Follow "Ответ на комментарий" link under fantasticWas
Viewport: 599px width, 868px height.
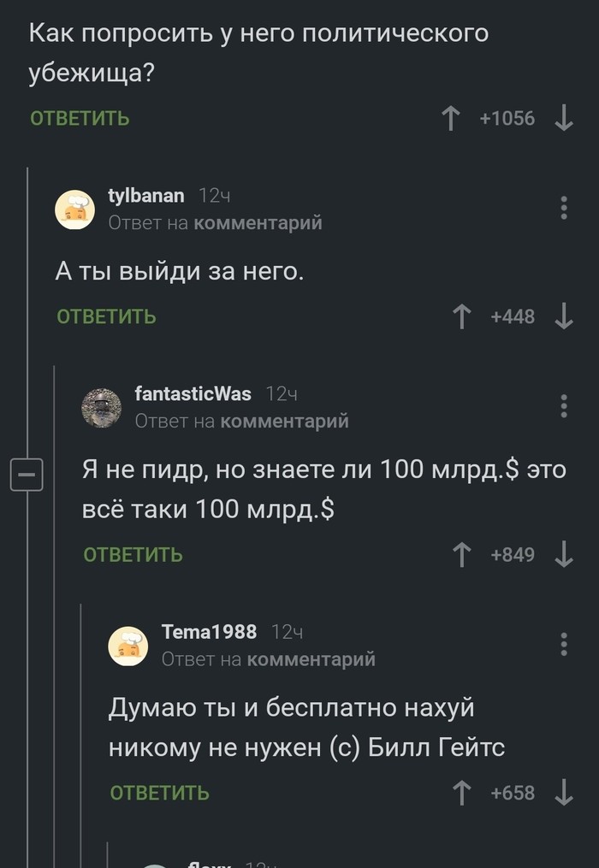pyautogui.click(x=241, y=421)
